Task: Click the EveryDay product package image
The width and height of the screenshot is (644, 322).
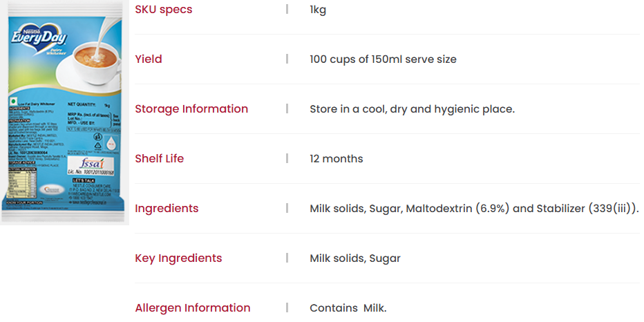Action: (x=64, y=112)
